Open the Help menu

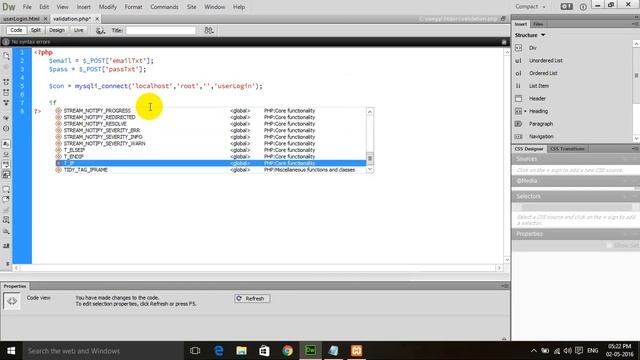click(239, 7)
